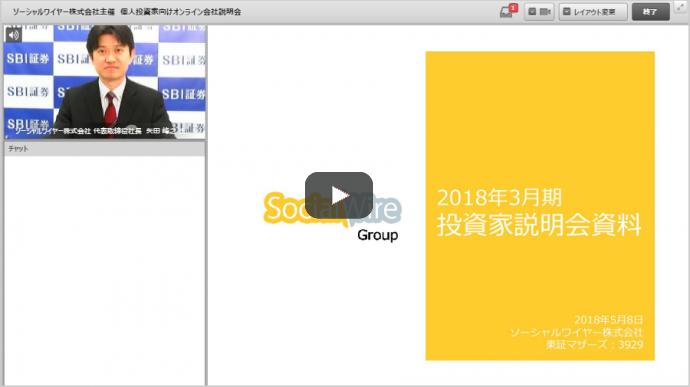This screenshot has width=690, height=387.
Task: Open the camera options dropdown arrow
Action: 532,12
